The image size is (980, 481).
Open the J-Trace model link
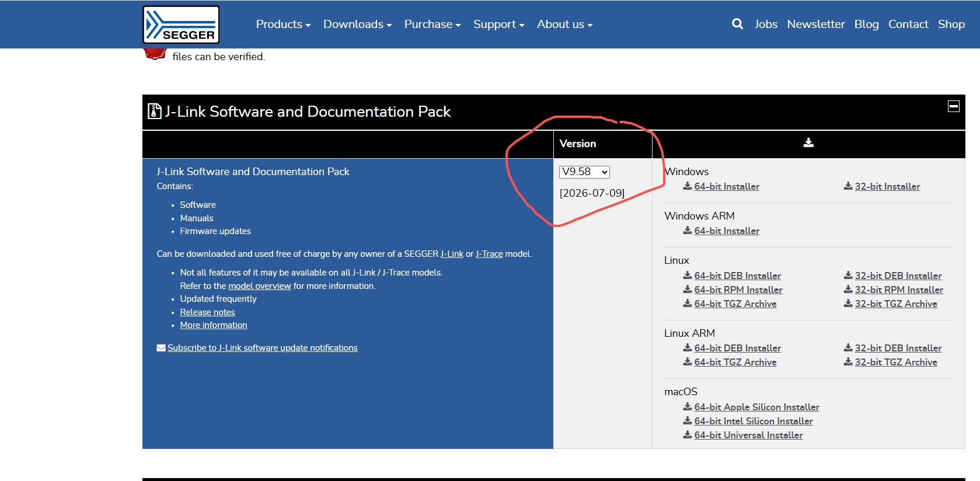pos(489,254)
